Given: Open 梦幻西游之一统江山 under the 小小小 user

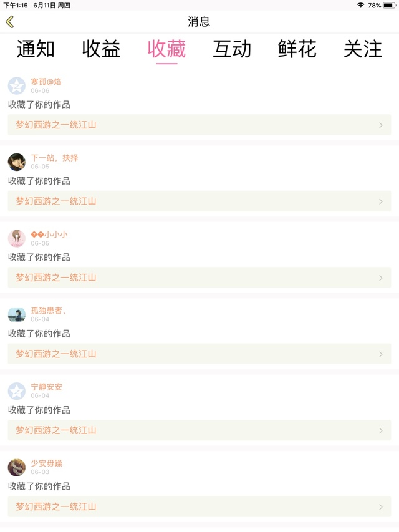Looking at the screenshot, I should click(x=56, y=278).
